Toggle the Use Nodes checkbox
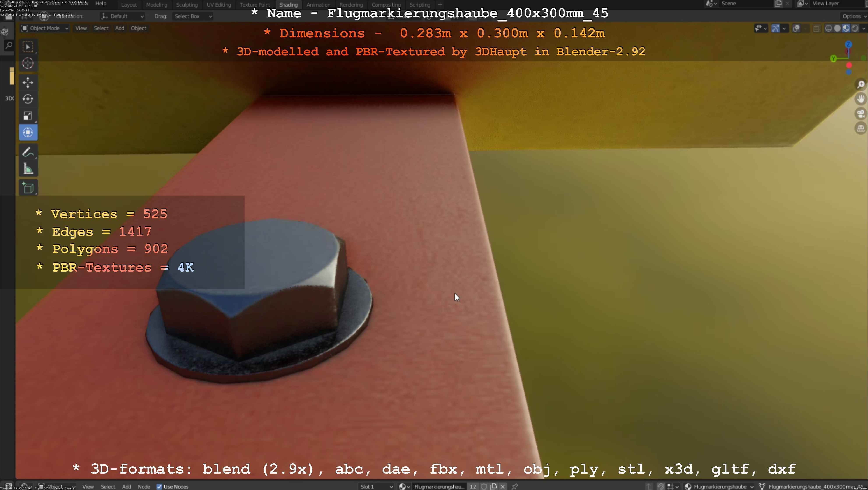The width and height of the screenshot is (868, 490). [x=159, y=487]
